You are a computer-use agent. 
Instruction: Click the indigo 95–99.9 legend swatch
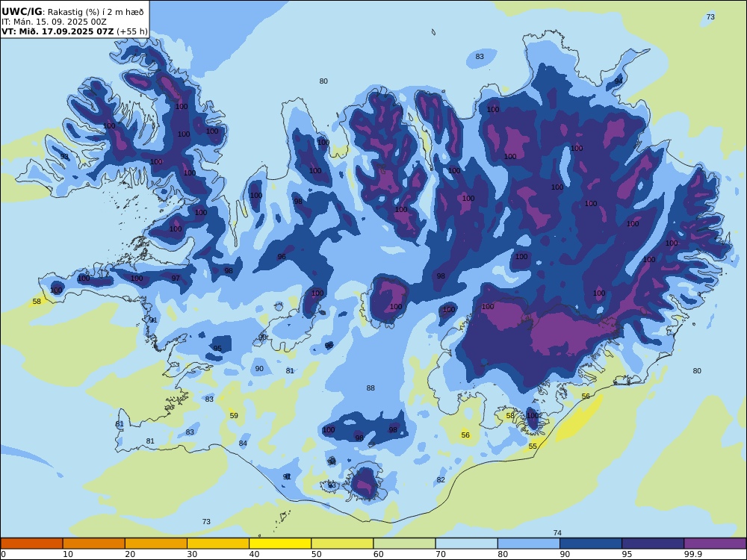tap(653, 544)
